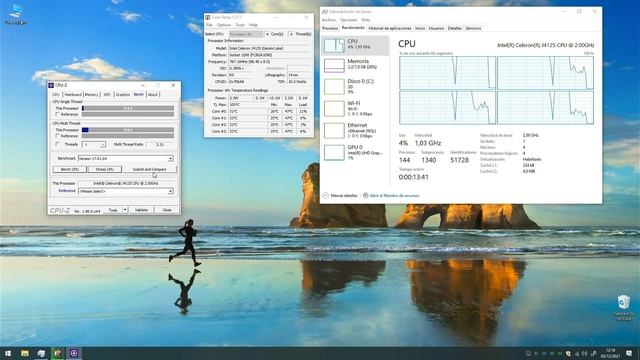The image size is (640, 360).
Task: Click the Stress CPU button
Action: point(104,169)
